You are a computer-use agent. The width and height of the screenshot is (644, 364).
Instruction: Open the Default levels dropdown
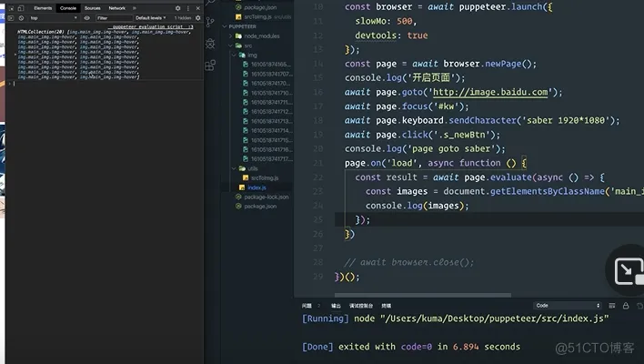click(151, 18)
